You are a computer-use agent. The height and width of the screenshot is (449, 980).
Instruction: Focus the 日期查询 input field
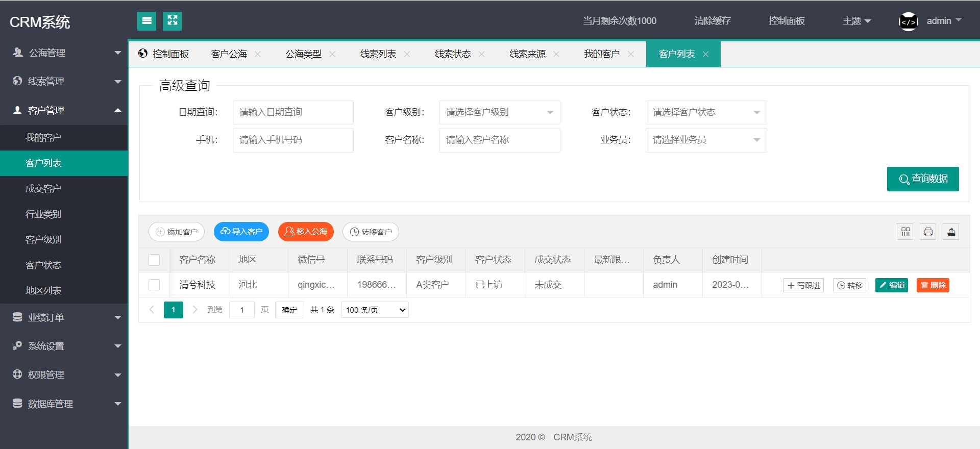[293, 112]
